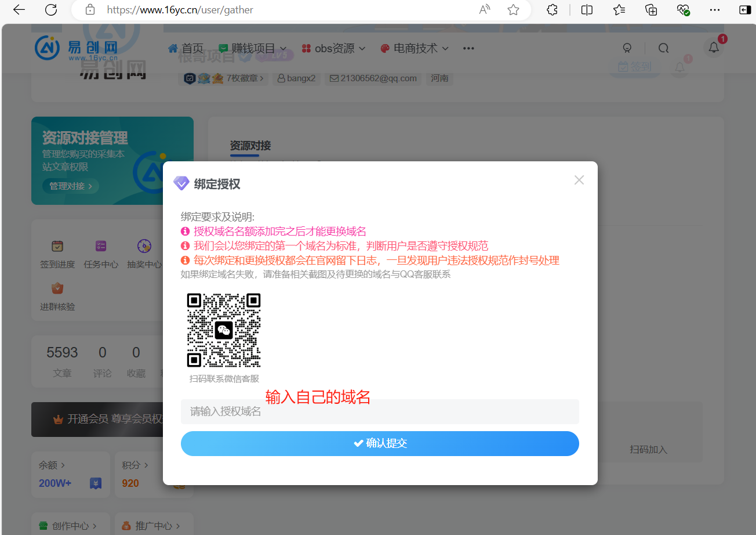Viewport: 756px width, 535px height.
Task: Focus the 请输入授权域名 input field
Action: pos(380,411)
